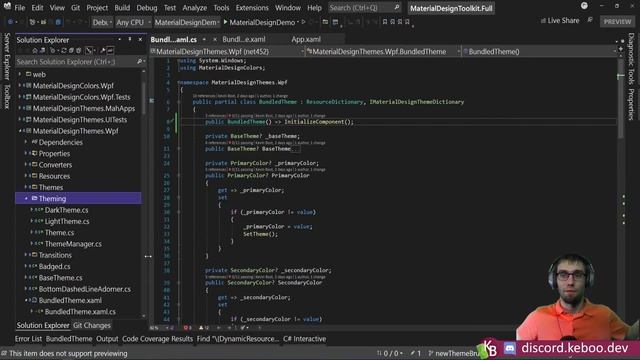Screen dimensions: 640x360
Task: Click the Solution Explorer Refresh icon
Action: click(63, 50)
